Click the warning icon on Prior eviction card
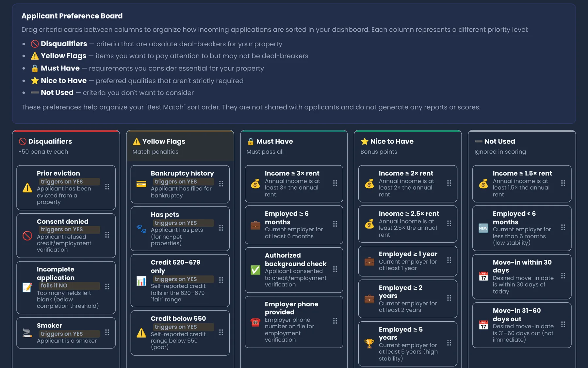 click(x=27, y=188)
